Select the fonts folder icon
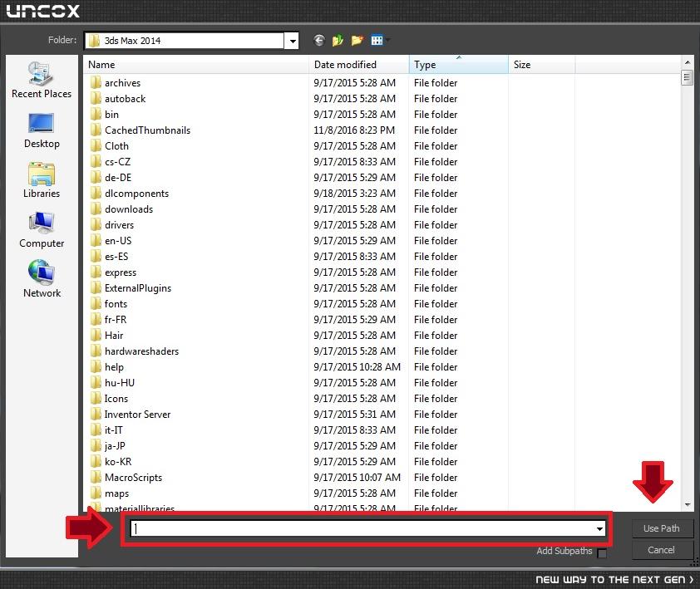The image size is (700, 589). (95, 304)
